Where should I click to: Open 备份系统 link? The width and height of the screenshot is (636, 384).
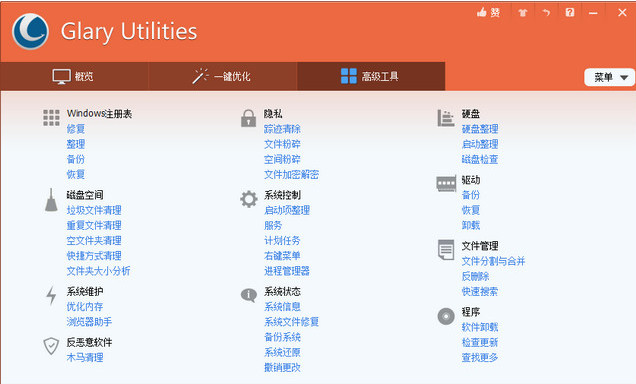coord(282,337)
